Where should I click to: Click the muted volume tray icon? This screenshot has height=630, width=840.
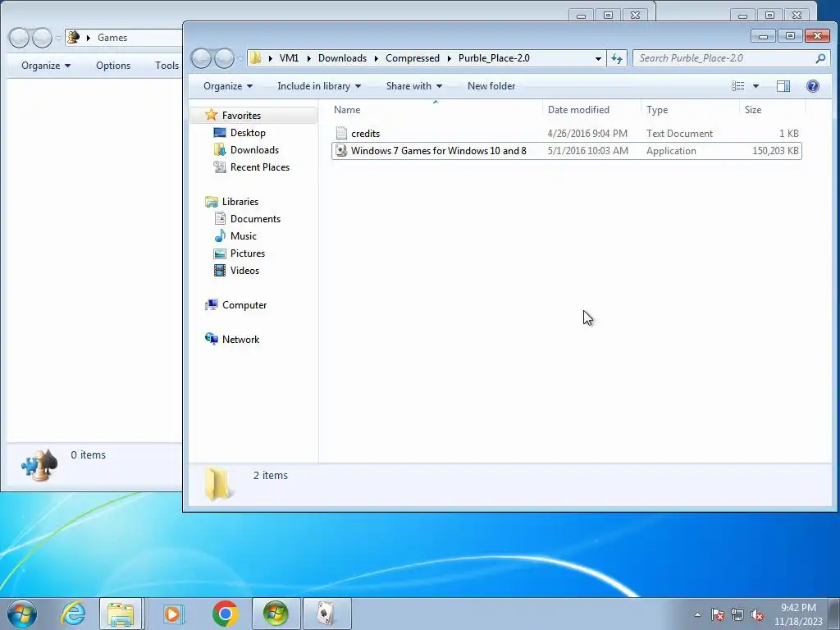click(x=757, y=615)
